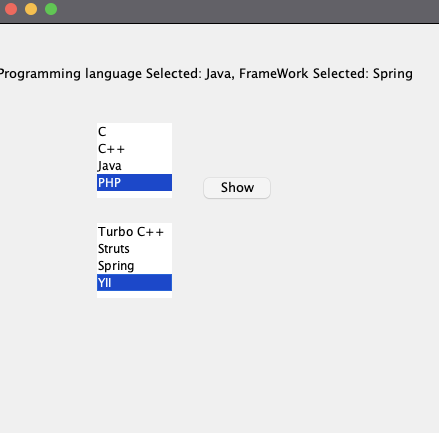Select C in the language list
The width and height of the screenshot is (439, 433).
134,132
